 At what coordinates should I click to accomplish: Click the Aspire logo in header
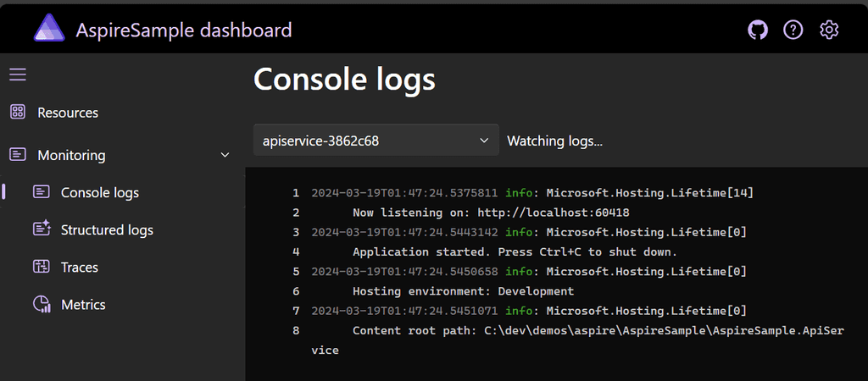49,29
